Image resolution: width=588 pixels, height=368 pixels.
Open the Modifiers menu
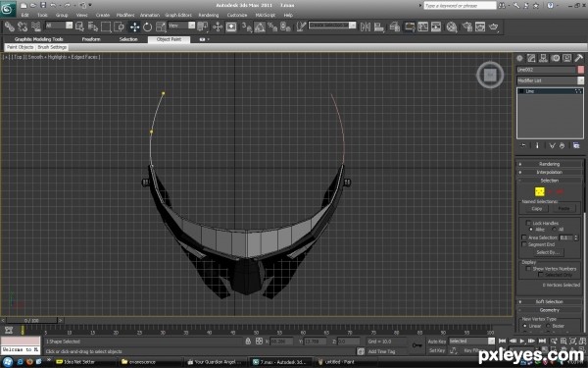pyautogui.click(x=125, y=15)
